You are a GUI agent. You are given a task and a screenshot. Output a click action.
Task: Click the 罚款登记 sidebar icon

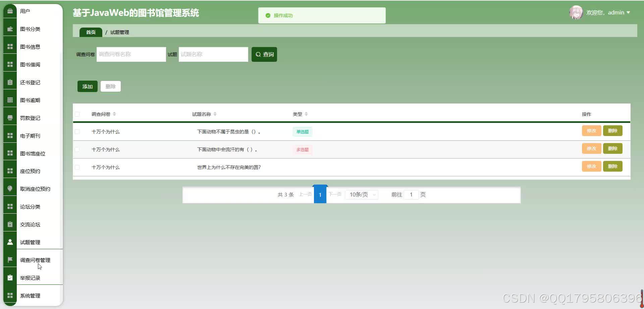click(x=10, y=117)
